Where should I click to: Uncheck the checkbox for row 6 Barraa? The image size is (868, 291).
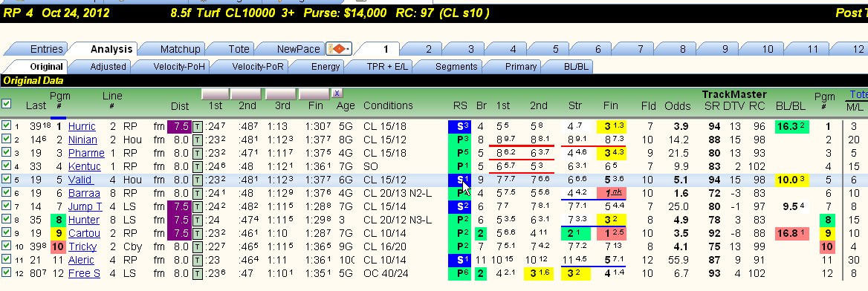coord(6,192)
